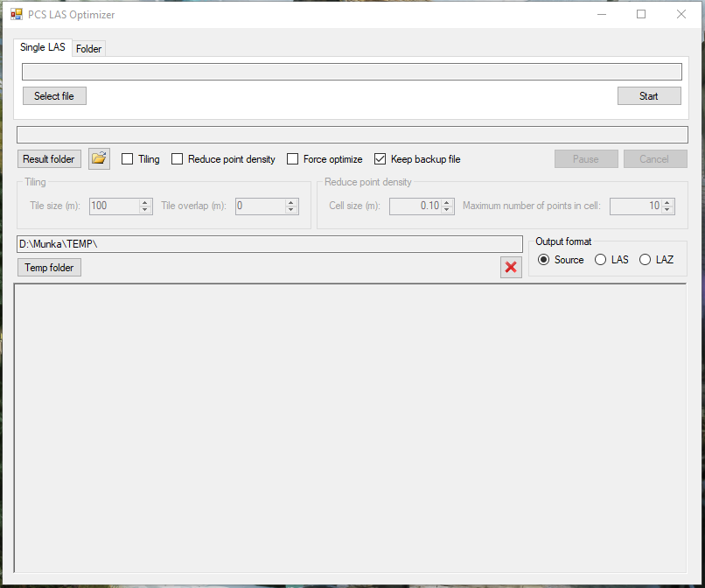Increase Tile size with up arrow
The height and width of the screenshot is (588, 705).
pyautogui.click(x=145, y=202)
